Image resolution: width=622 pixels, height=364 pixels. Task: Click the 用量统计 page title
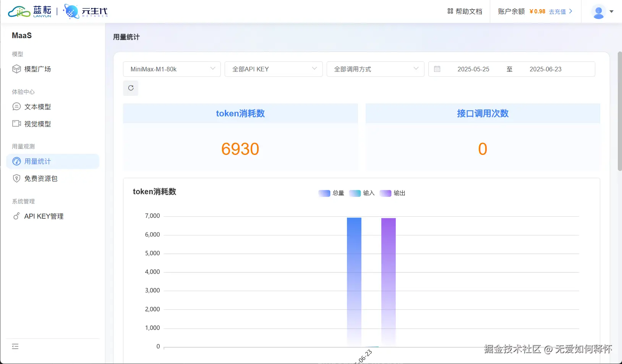pos(126,37)
